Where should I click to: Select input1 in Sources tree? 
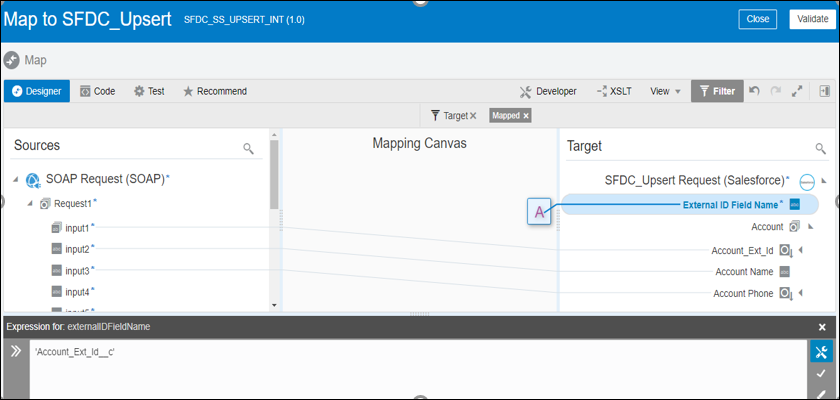pyautogui.click(x=77, y=229)
